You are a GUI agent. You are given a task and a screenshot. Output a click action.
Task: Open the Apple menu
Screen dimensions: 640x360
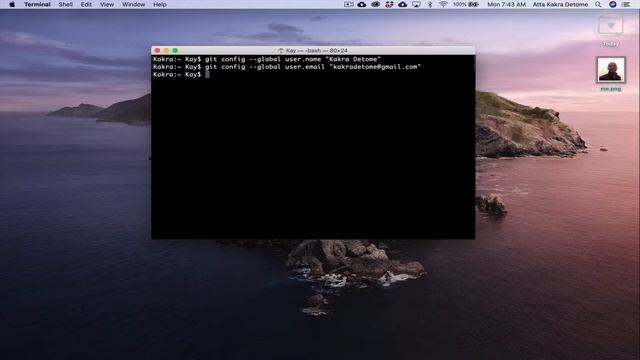pos(12,4)
